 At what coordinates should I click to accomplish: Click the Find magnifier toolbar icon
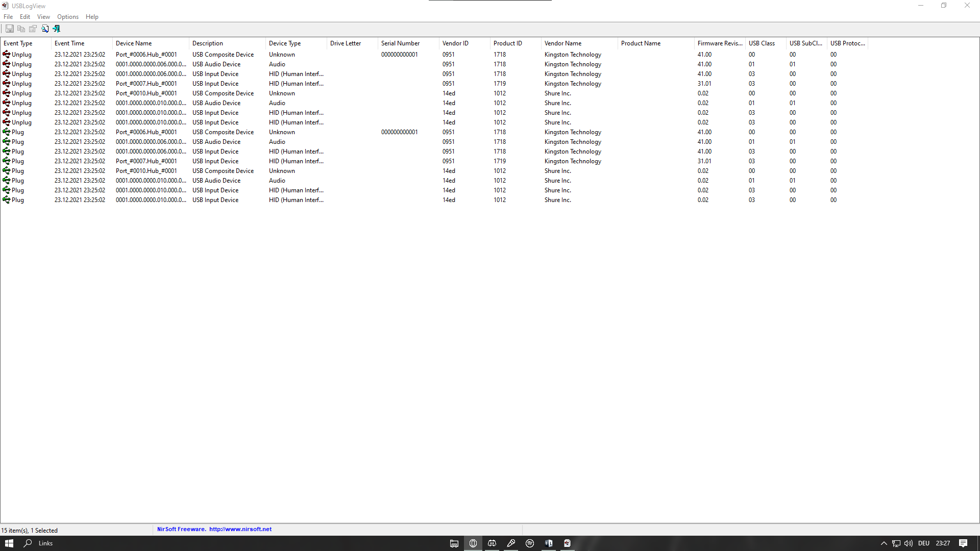[45, 29]
